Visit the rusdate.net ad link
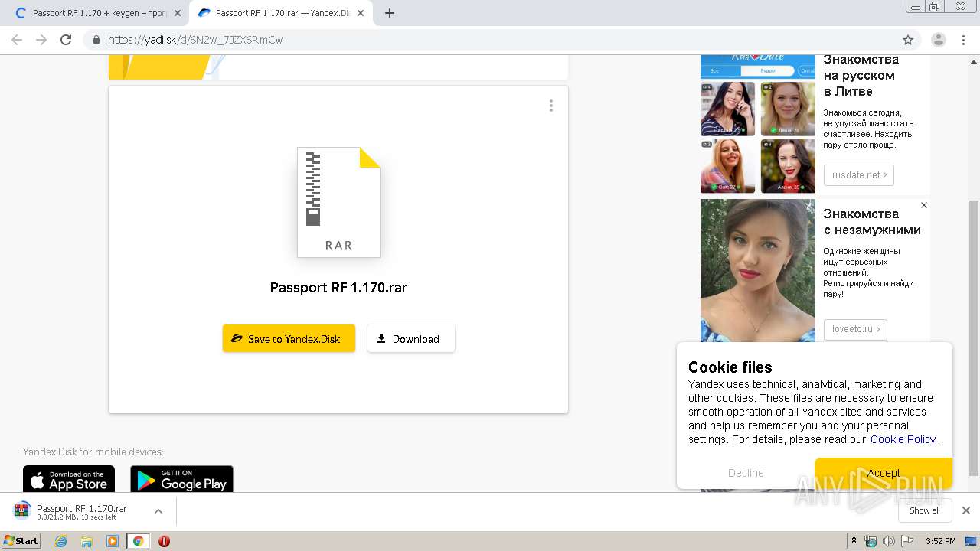Screen dimensions: 980x551 pos(859,175)
